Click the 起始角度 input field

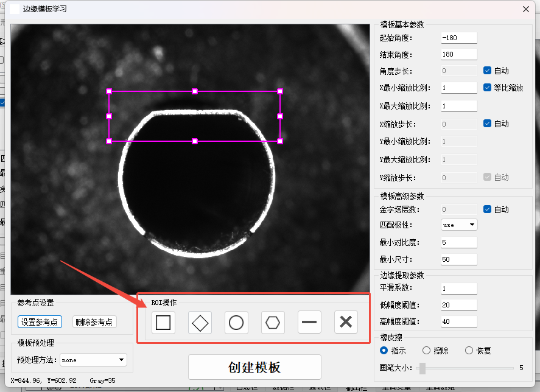[x=459, y=38]
